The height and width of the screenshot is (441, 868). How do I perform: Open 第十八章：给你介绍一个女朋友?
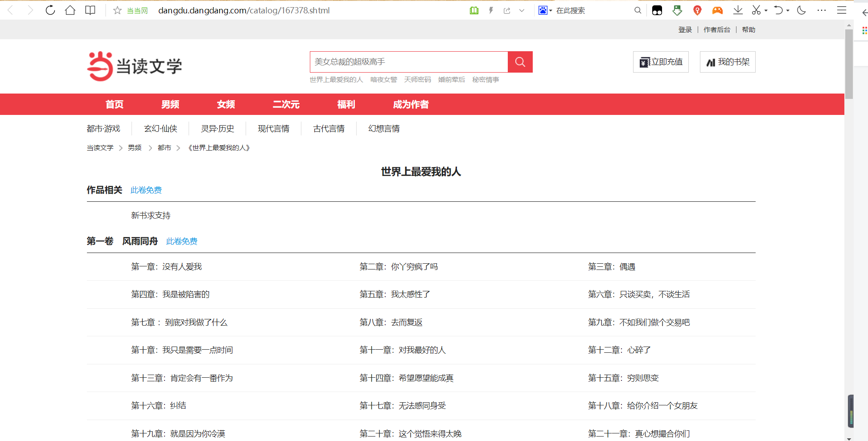(643, 406)
